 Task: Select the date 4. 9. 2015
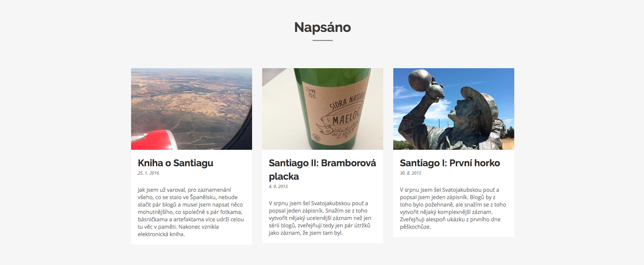(278, 186)
